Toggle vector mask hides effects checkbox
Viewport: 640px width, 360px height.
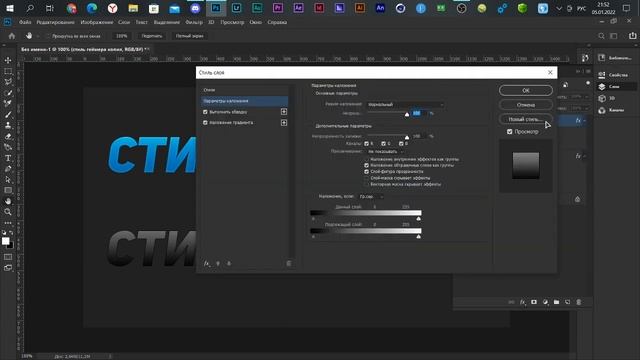click(x=366, y=184)
